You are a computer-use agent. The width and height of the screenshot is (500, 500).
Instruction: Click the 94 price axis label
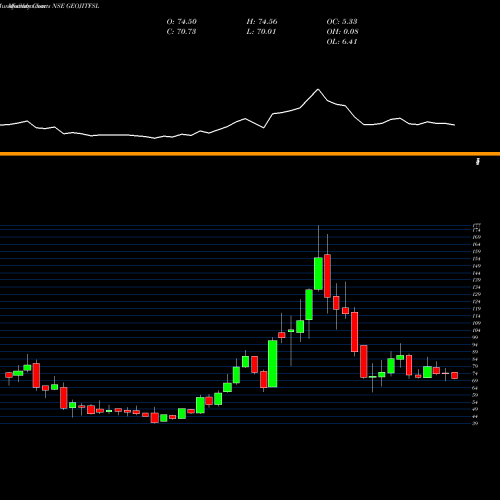point(475,345)
